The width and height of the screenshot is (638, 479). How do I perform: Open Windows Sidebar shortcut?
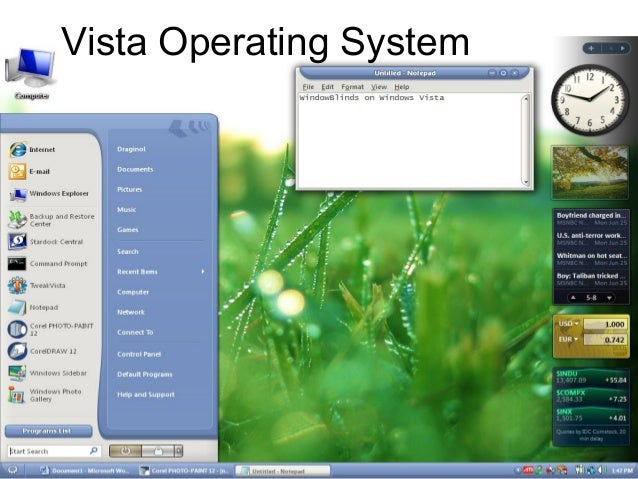(48, 373)
